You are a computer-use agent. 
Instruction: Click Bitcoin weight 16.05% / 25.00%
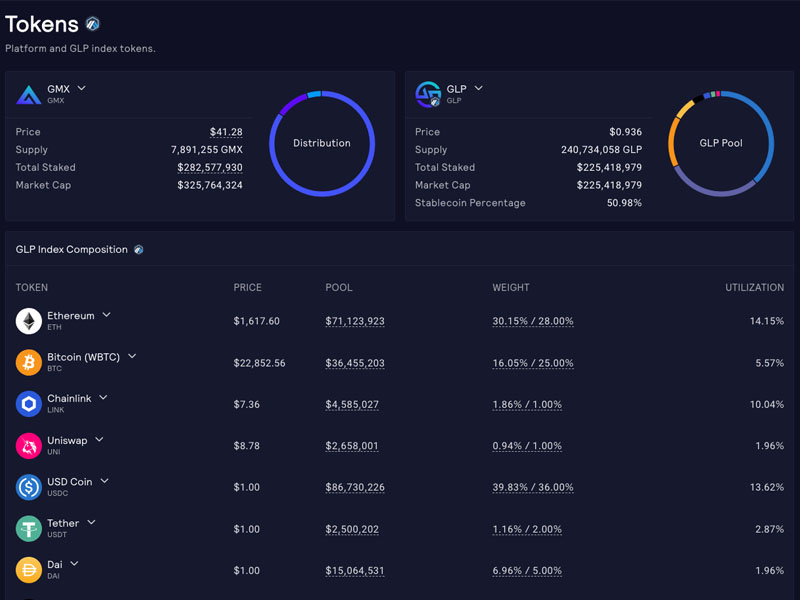pyautogui.click(x=533, y=363)
